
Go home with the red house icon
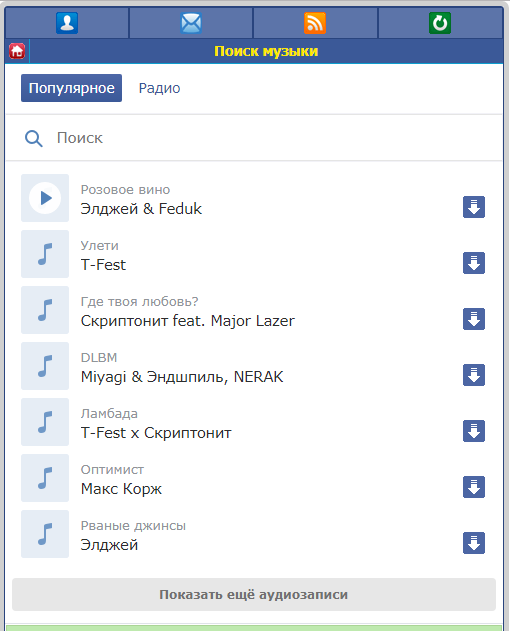[17, 51]
